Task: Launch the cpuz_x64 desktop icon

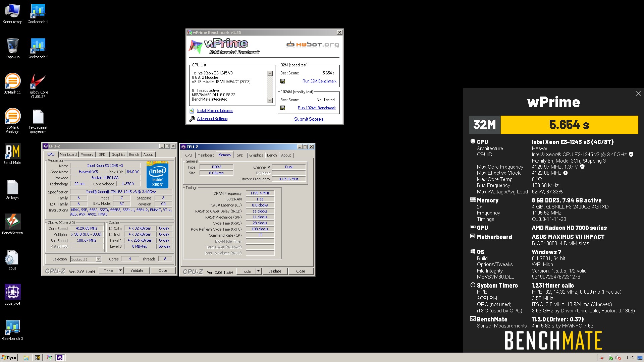Action: 12,295
